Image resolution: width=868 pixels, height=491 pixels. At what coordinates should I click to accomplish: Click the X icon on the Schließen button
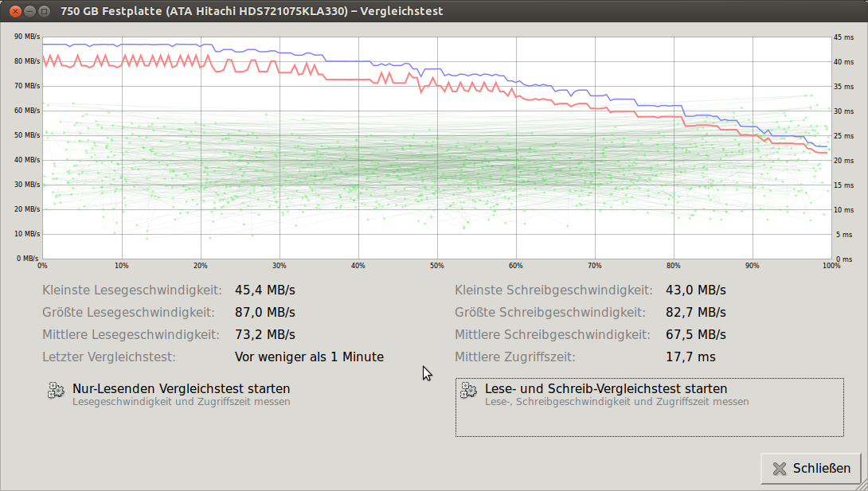779,469
